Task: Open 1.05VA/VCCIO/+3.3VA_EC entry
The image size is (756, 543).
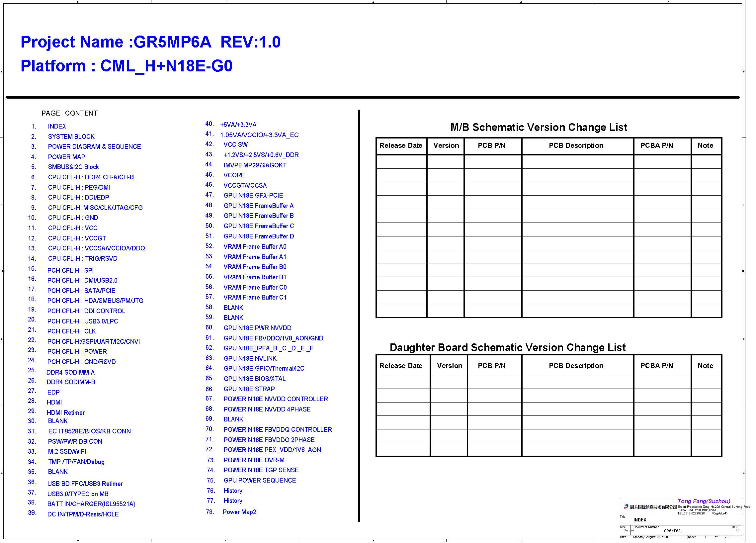Action: coord(259,136)
